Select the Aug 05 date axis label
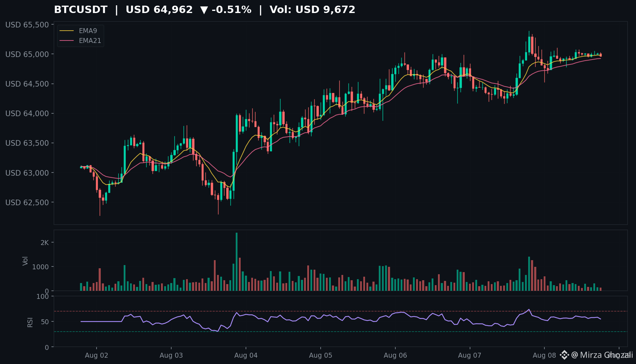Screen dimensions: 636x364 click(x=321, y=355)
